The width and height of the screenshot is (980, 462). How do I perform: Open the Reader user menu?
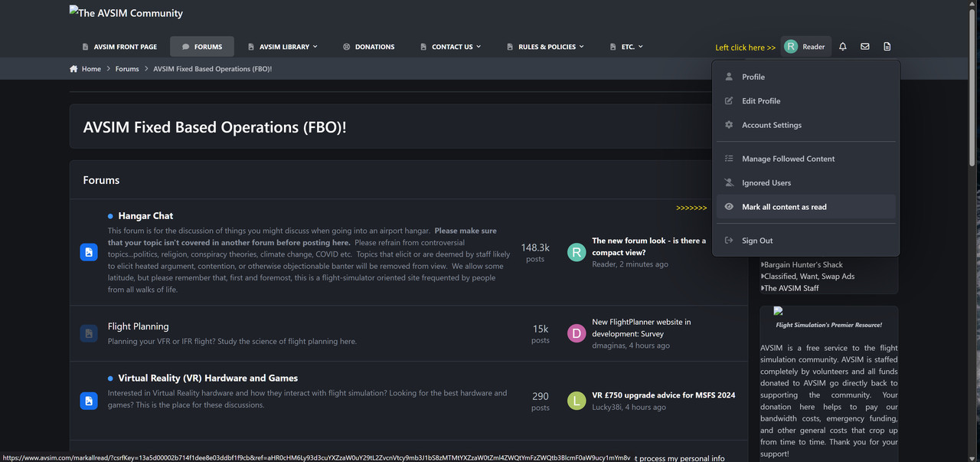[806, 47]
